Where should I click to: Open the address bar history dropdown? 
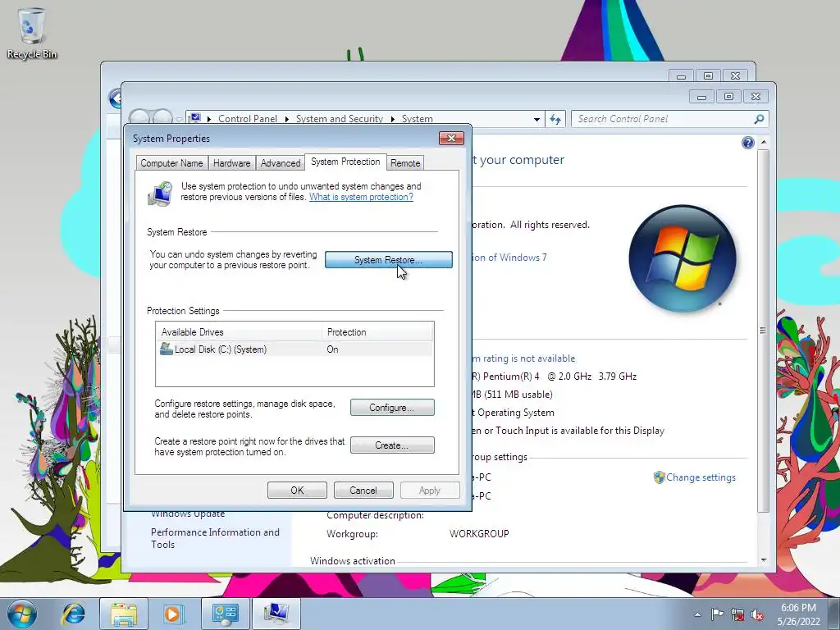tap(536, 120)
